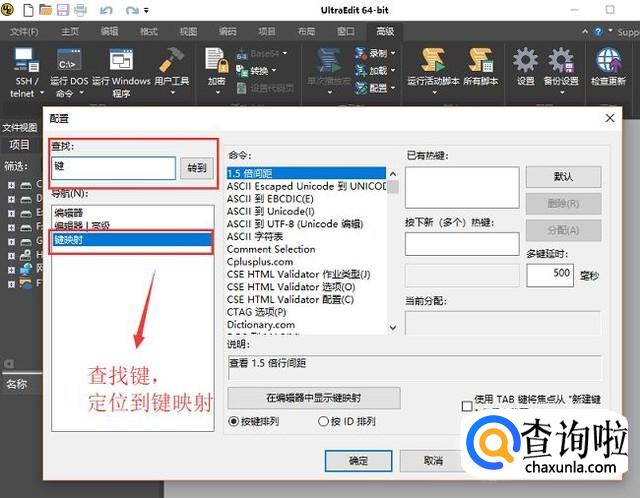This screenshot has width=640, height=498.
Task: Click the help question mark icon
Action: (598, 32)
